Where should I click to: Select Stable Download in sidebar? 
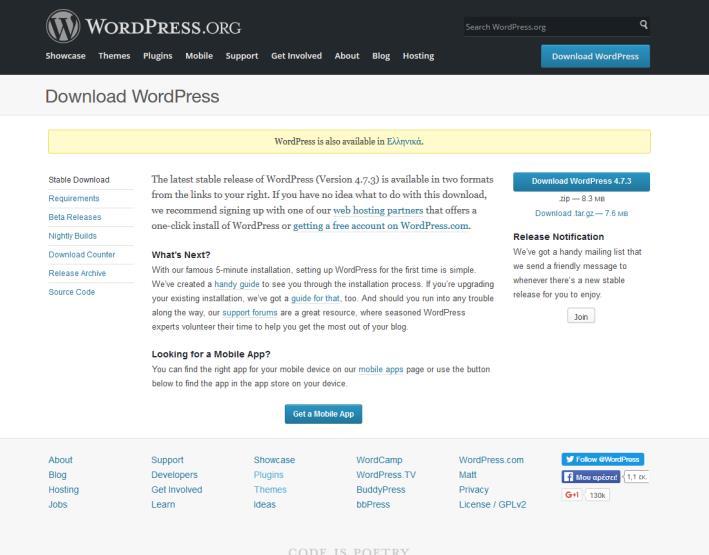click(x=79, y=180)
